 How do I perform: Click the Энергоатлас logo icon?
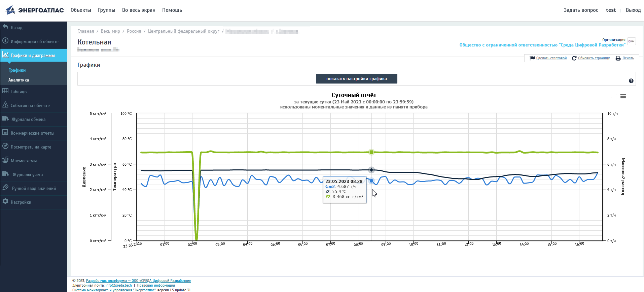coord(10,10)
